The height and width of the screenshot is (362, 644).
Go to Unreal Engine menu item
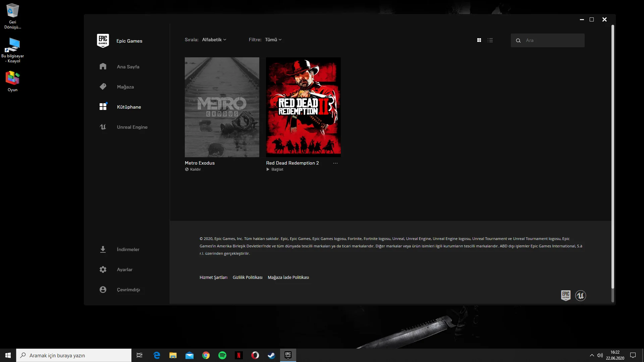click(132, 127)
